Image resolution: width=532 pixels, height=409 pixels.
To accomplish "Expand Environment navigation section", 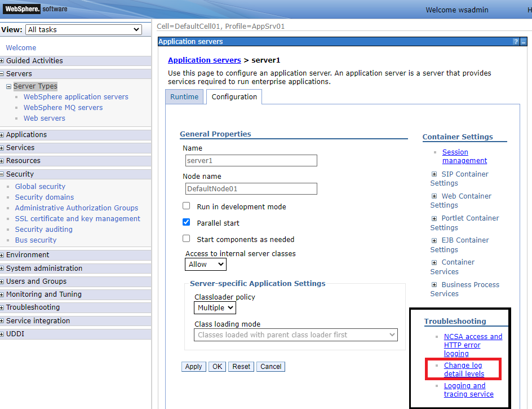I will click(2, 255).
